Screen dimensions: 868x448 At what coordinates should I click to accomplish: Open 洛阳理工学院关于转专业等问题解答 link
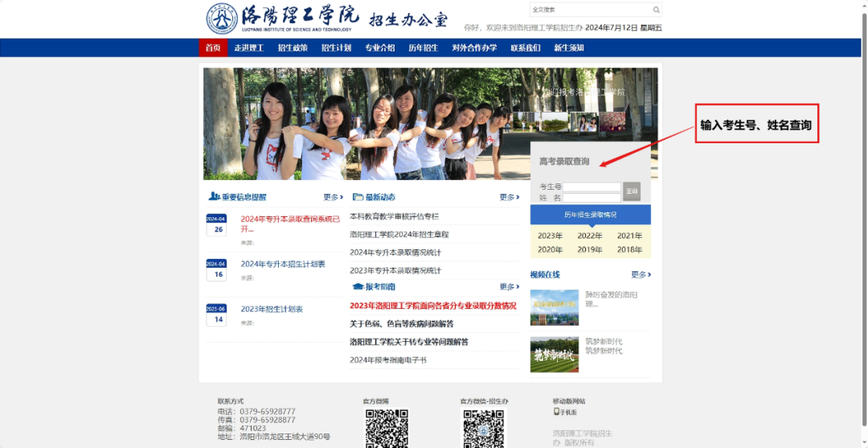409,342
